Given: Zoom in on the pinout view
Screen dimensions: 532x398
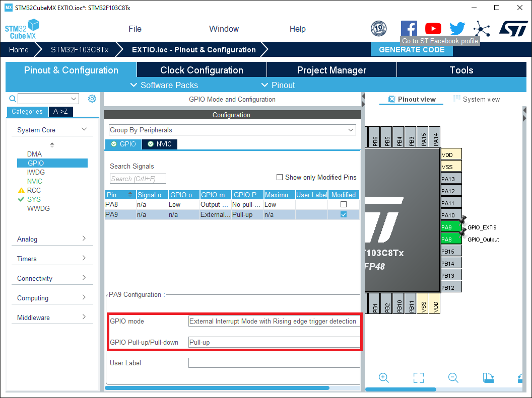Looking at the screenshot, I should pyautogui.click(x=384, y=378).
